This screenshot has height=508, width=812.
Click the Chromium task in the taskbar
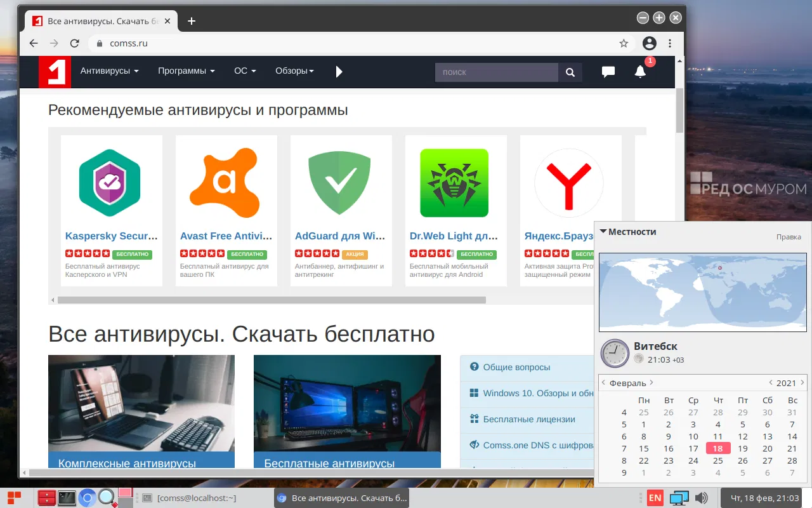pos(342,498)
